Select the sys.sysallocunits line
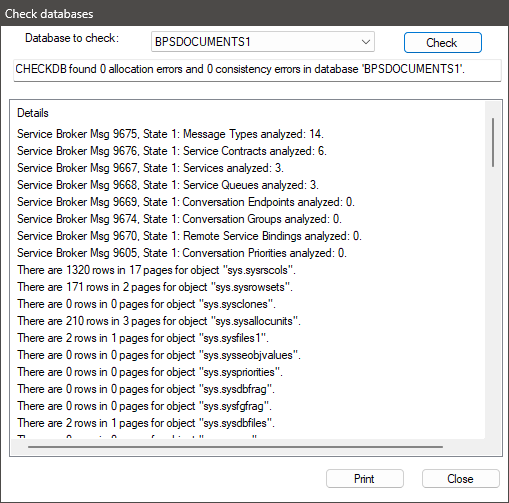Screen dimensions: 509x503 click(159, 321)
